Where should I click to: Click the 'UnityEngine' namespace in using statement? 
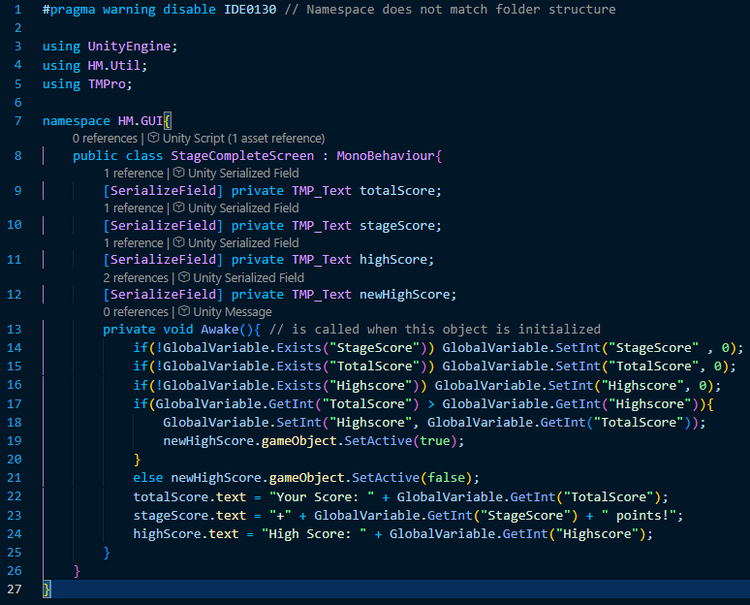129,46
